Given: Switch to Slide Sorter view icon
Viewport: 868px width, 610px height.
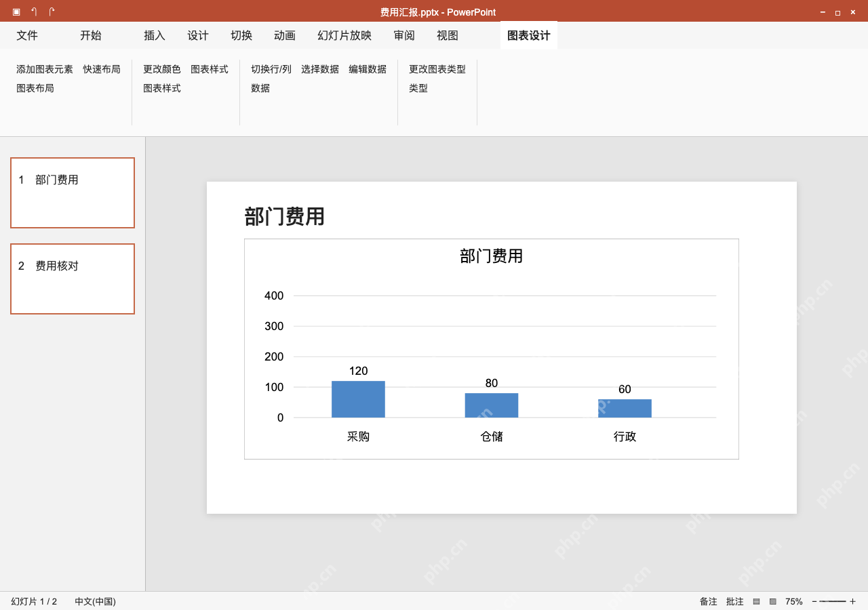Looking at the screenshot, I should point(772,601).
